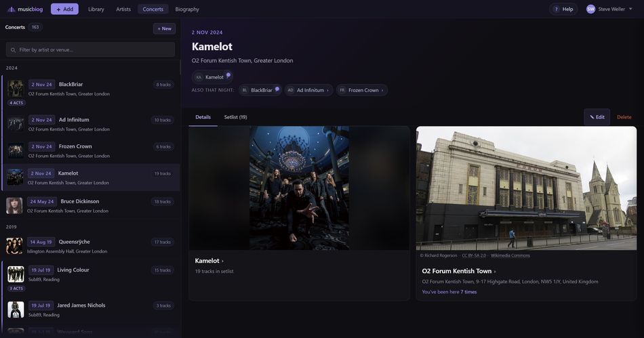The height and width of the screenshot is (338, 644).
Task: Open Frozen Crown chip chevron
Action: click(382, 90)
